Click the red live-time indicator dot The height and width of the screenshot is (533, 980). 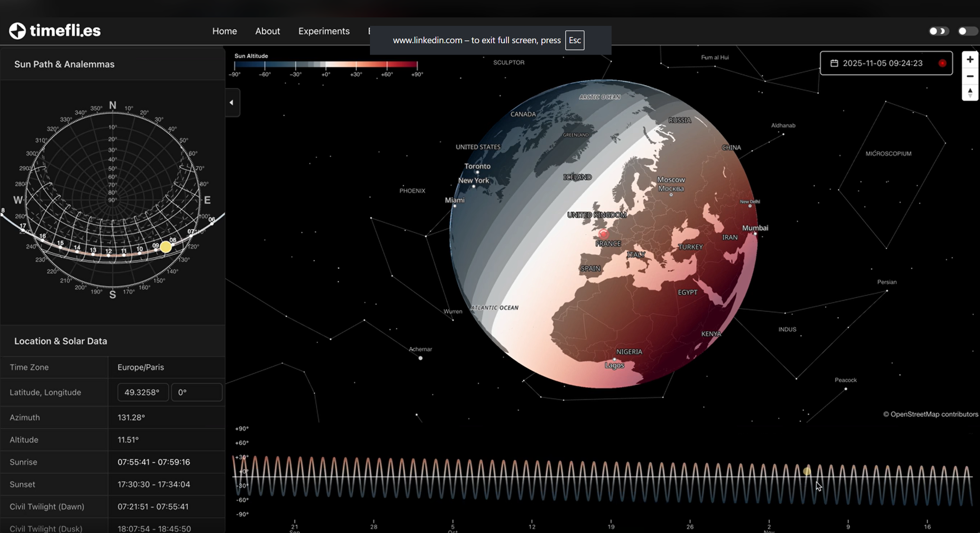[942, 63]
